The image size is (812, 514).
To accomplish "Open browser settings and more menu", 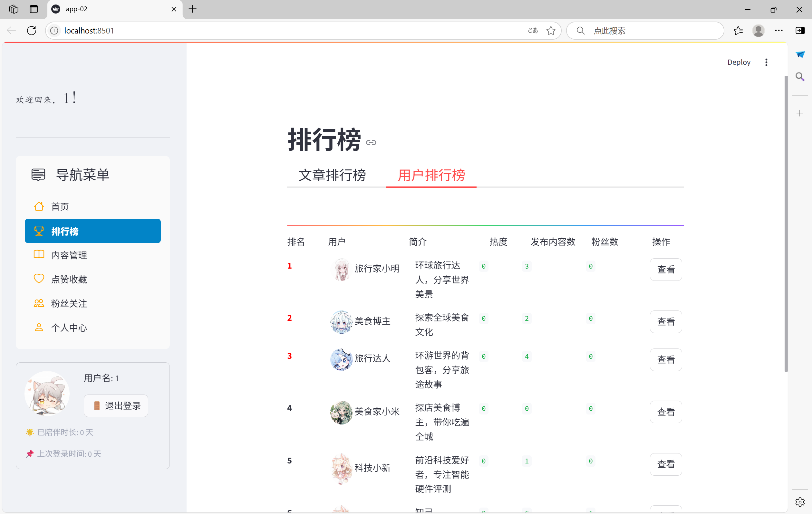I will (778, 31).
